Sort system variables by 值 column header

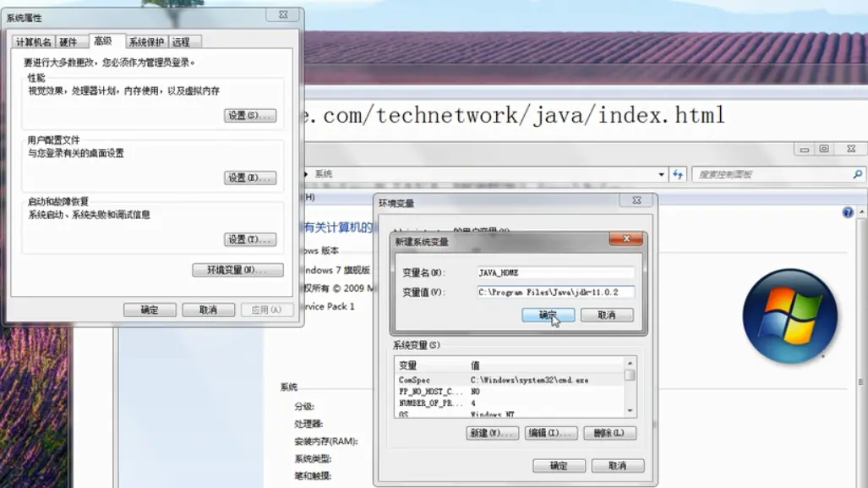546,365
